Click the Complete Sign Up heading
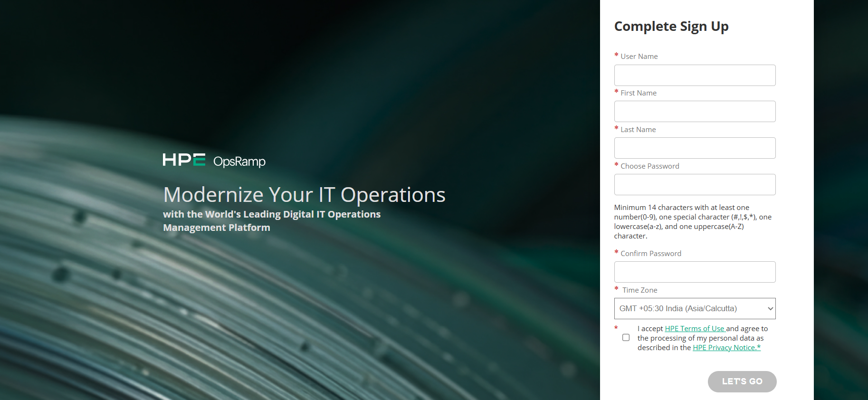The image size is (868, 400). [671, 27]
